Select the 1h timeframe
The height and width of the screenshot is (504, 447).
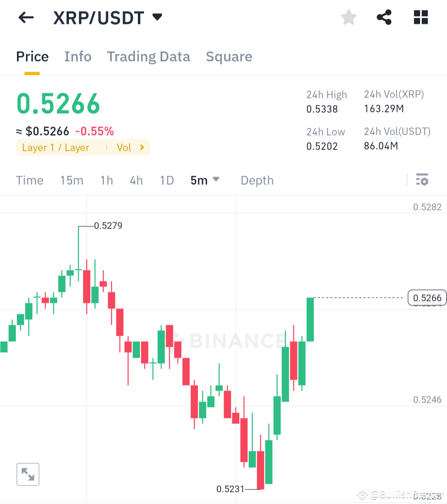[x=106, y=180]
